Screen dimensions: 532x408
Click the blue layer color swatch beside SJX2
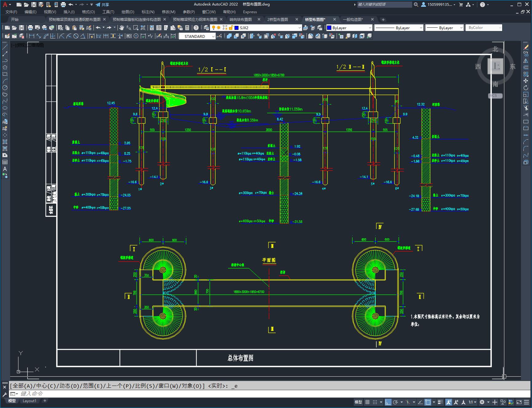pyautogui.click(x=237, y=28)
